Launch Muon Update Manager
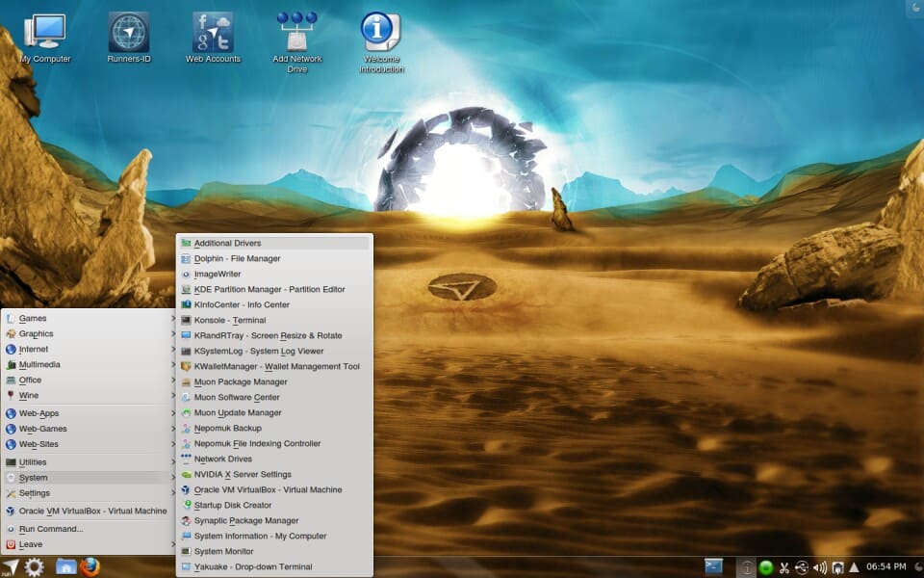Image resolution: width=924 pixels, height=578 pixels. coord(274,413)
